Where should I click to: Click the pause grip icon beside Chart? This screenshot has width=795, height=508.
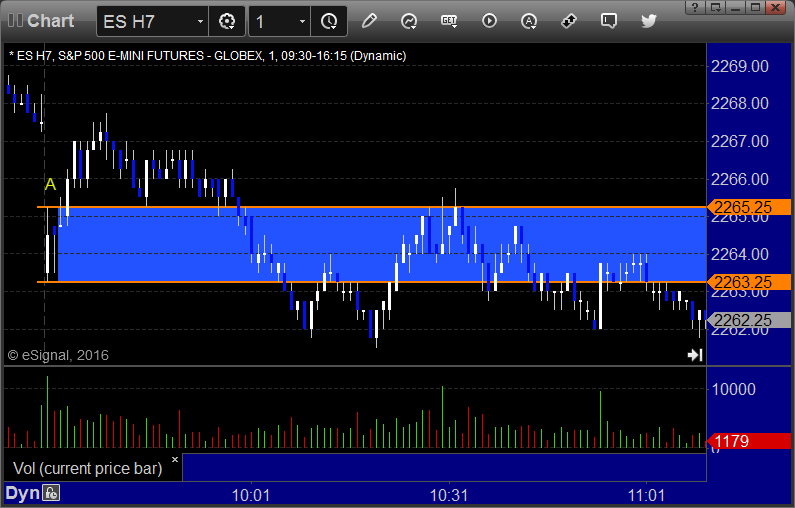15,21
